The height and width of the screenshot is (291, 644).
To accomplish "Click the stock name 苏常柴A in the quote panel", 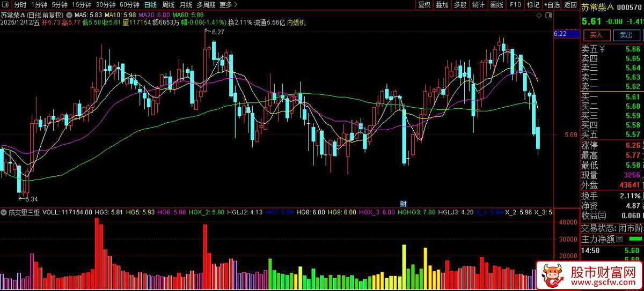I will pyautogui.click(x=597, y=6).
